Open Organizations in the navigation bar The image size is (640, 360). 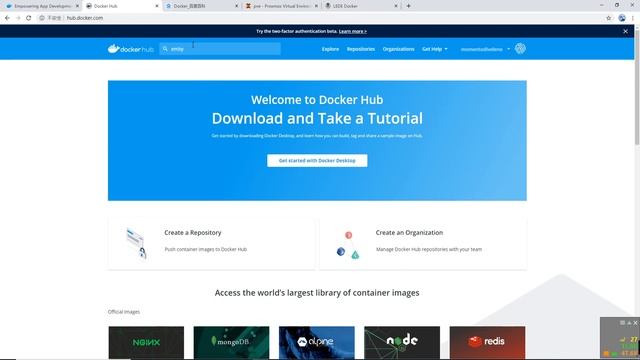[398, 49]
